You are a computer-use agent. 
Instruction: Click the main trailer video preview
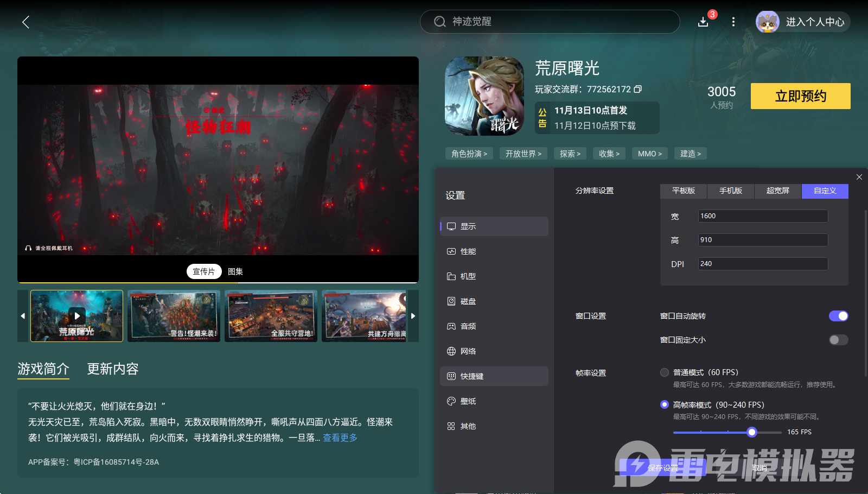pos(218,169)
